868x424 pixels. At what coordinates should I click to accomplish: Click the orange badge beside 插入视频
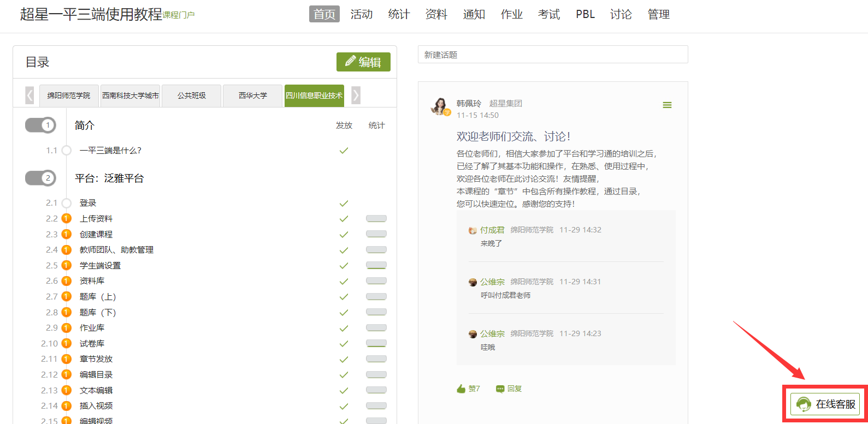(x=67, y=405)
